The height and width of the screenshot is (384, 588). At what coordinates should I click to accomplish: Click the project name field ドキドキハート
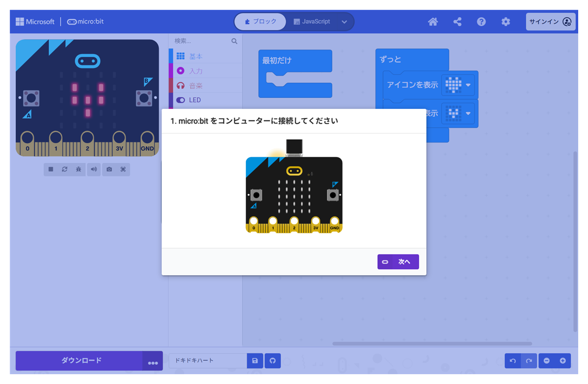pyautogui.click(x=208, y=360)
